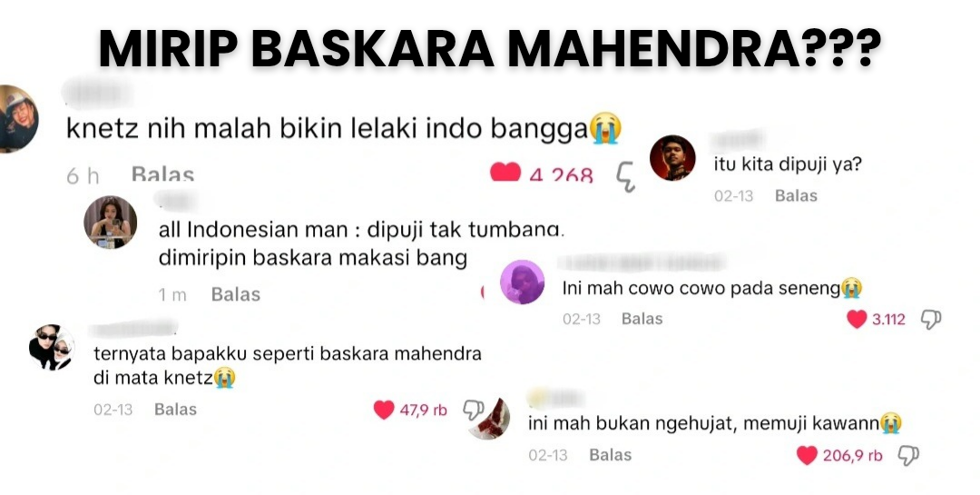Click Balas under 'all Indonesian man' comment

point(236,294)
